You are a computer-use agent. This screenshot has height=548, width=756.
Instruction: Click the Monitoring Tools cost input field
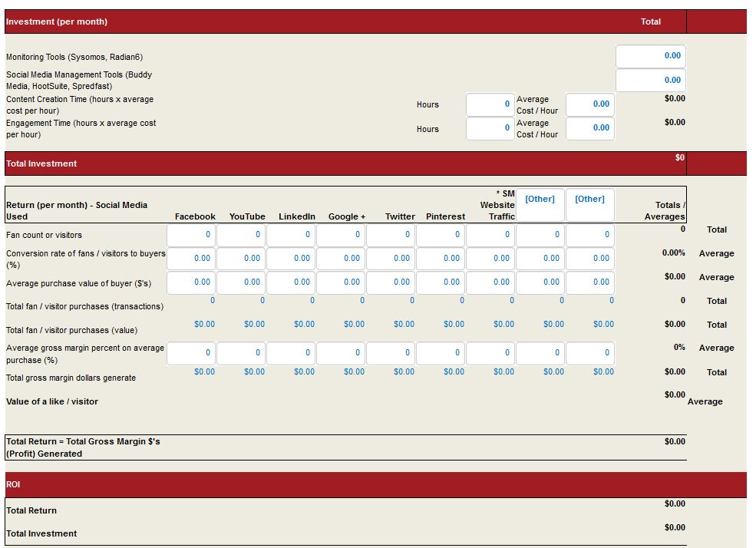650,56
